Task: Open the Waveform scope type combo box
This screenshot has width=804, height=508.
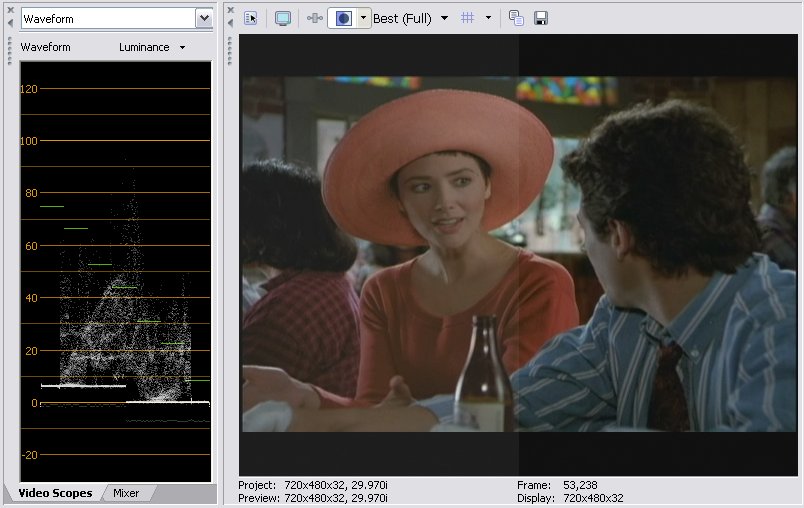Action: pyautogui.click(x=117, y=19)
